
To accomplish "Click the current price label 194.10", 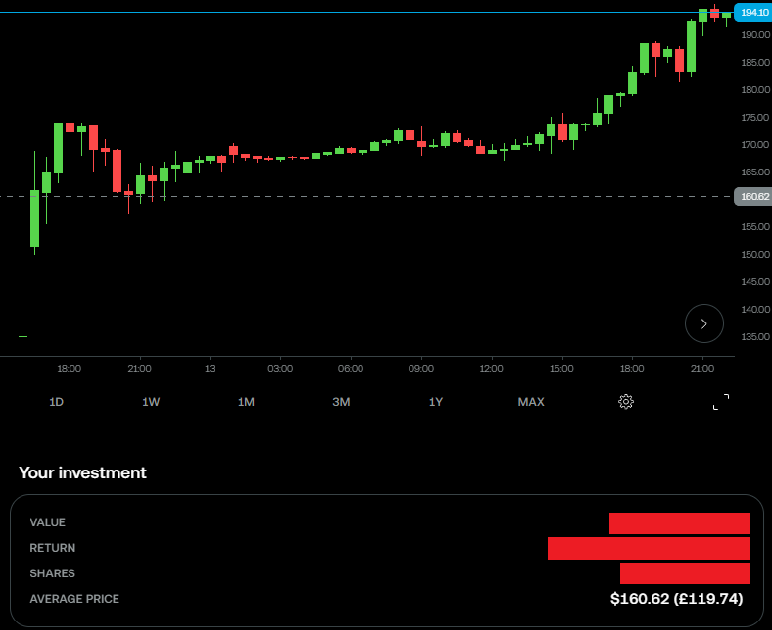I will 753,12.
